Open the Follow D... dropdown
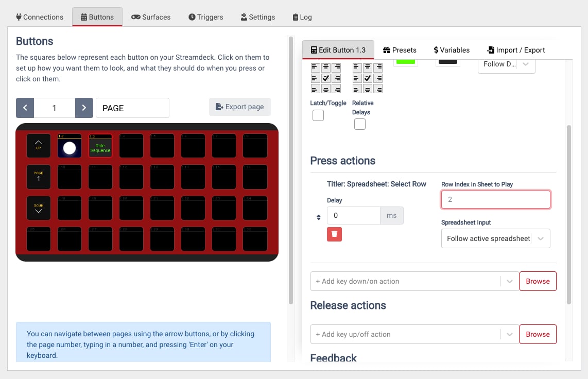 point(506,64)
